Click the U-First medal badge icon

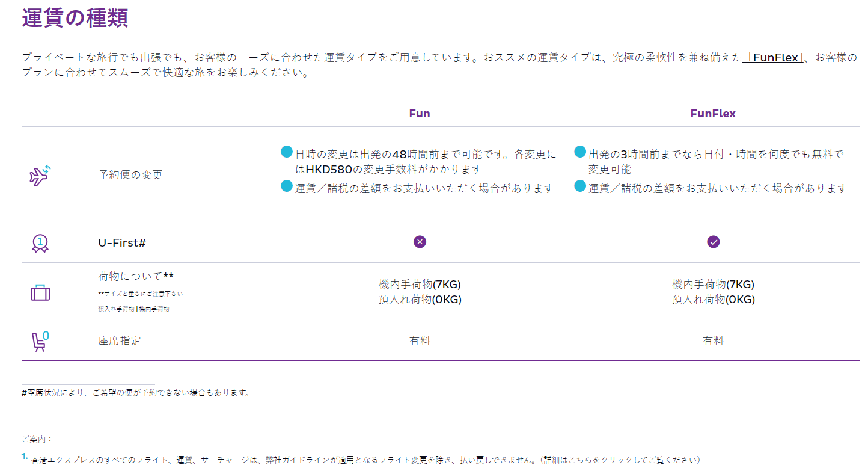tap(40, 243)
